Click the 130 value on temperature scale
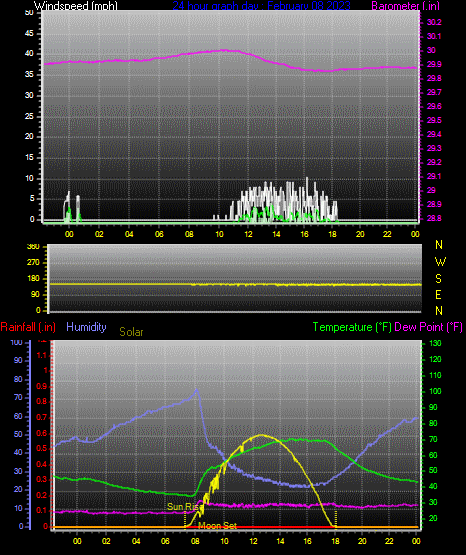 (435, 343)
